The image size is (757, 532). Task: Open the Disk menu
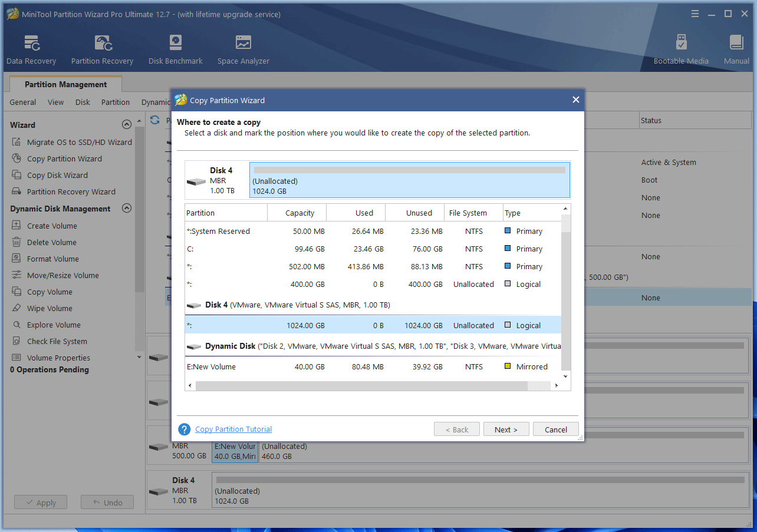coord(83,102)
